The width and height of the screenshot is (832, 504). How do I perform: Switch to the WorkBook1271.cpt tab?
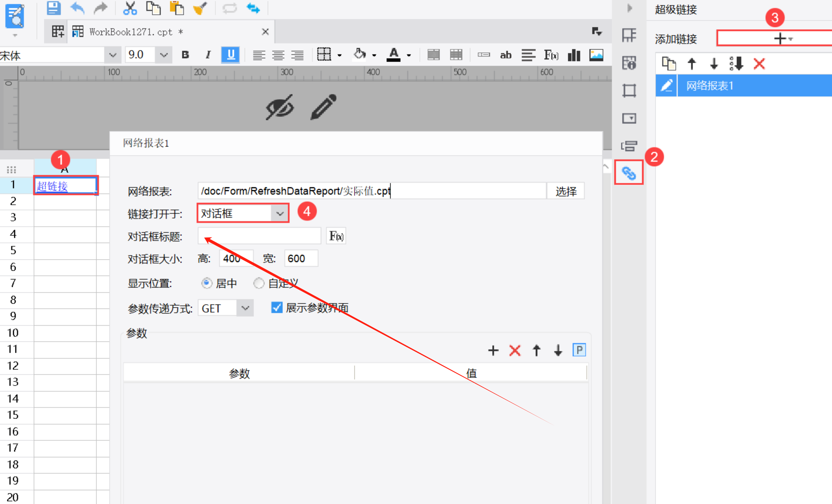point(131,32)
